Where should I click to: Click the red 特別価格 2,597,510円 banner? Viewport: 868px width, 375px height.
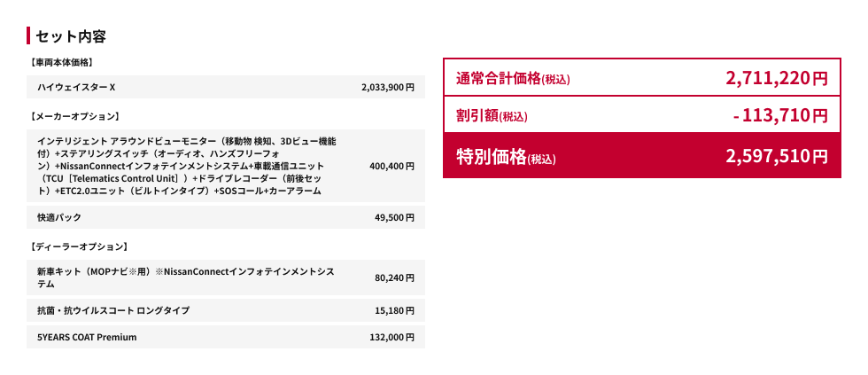coord(641,156)
